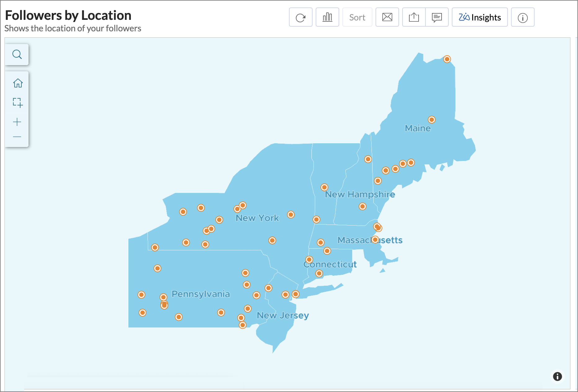Image resolution: width=578 pixels, height=392 pixels.
Task: Activate the zoom-to-selection map tool
Action: tap(18, 102)
